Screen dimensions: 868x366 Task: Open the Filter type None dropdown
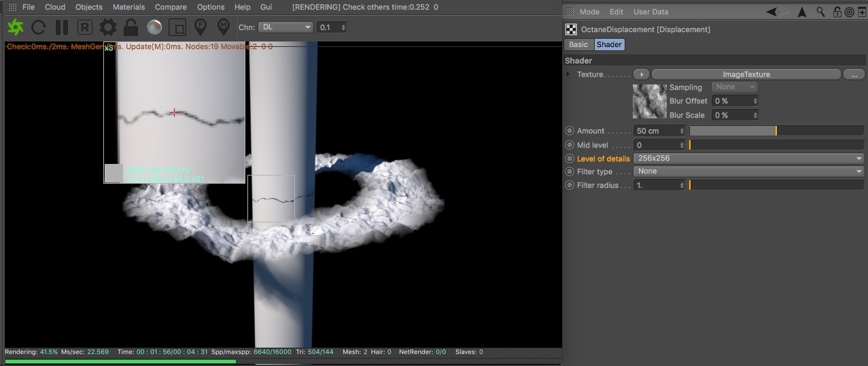(749, 171)
